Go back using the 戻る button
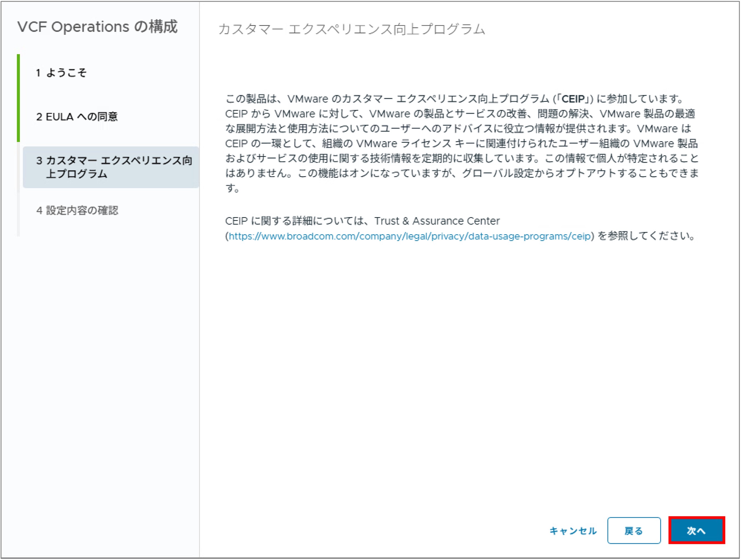741x560 pixels. pyautogui.click(x=634, y=530)
